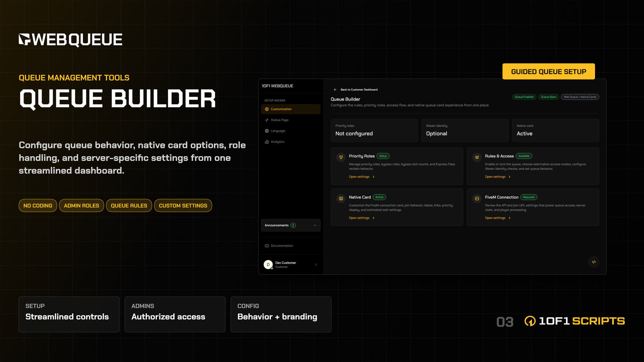Click FiveM Connection Open settings arrow

pyautogui.click(x=509, y=218)
